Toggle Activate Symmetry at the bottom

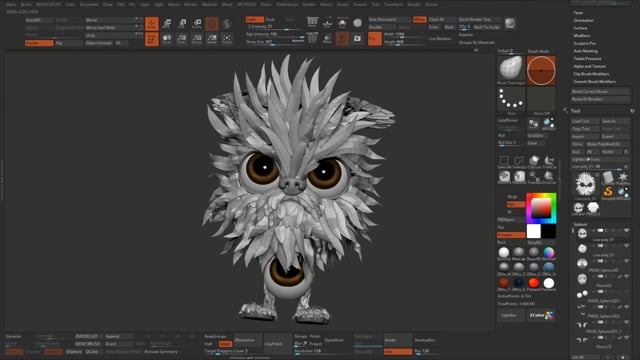(x=161, y=351)
